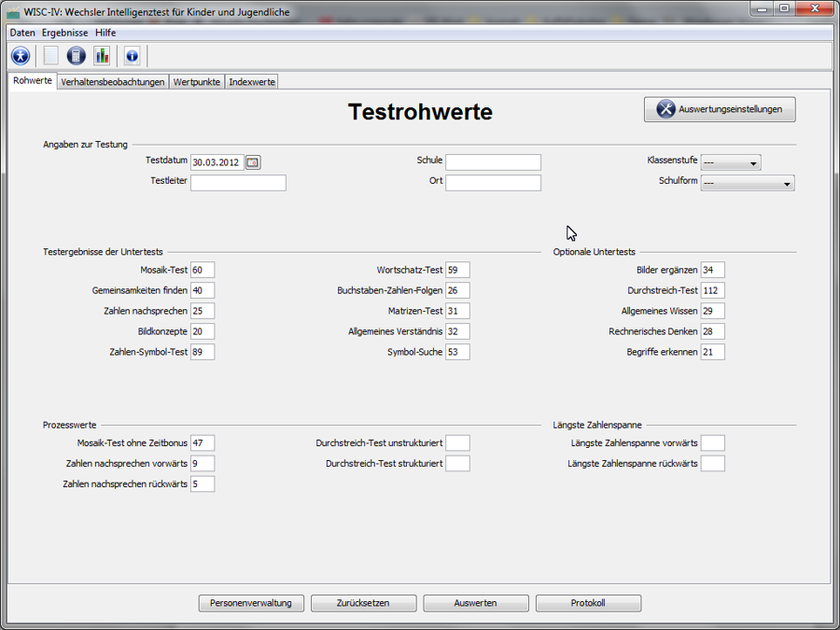Click the person management toolbar icon
Image resolution: width=840 pixels, height=630 pixels.
pos(21,56)
